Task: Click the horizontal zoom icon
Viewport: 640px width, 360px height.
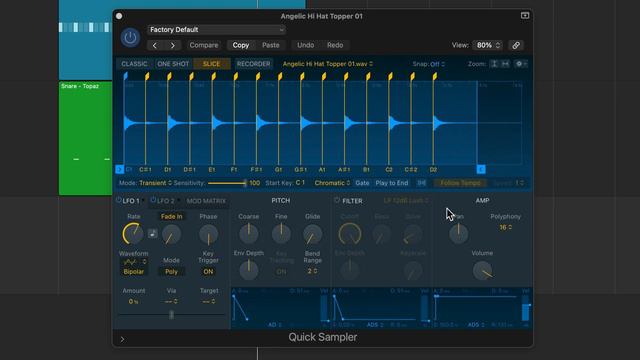Action: pos(505,64)
